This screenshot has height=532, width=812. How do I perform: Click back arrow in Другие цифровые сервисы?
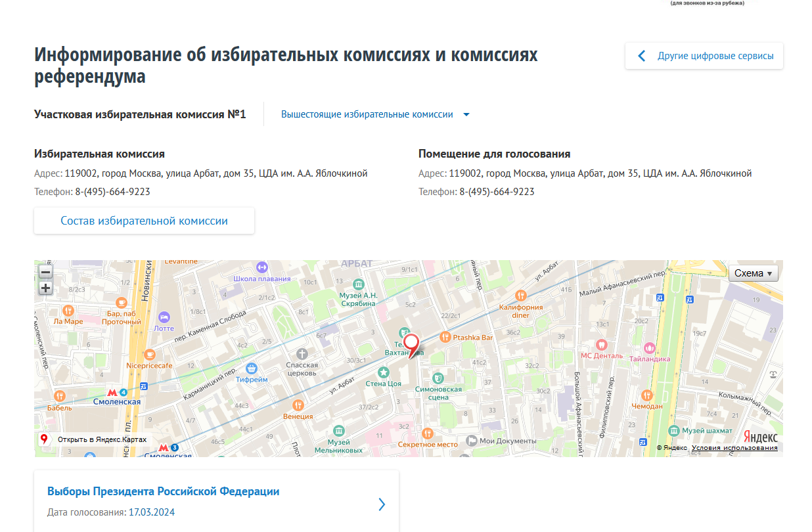(x=642, y=56)
